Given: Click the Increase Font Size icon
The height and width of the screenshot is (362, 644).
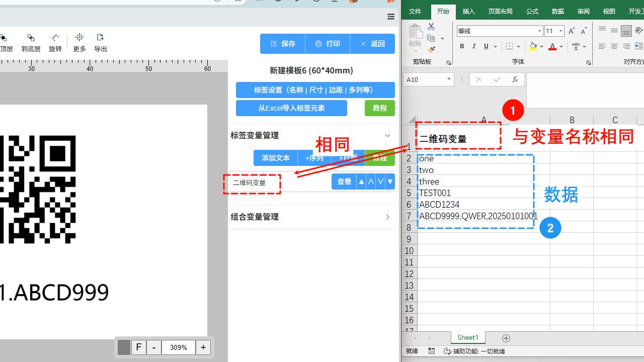Looking at the screenshot, I should 572,31.
